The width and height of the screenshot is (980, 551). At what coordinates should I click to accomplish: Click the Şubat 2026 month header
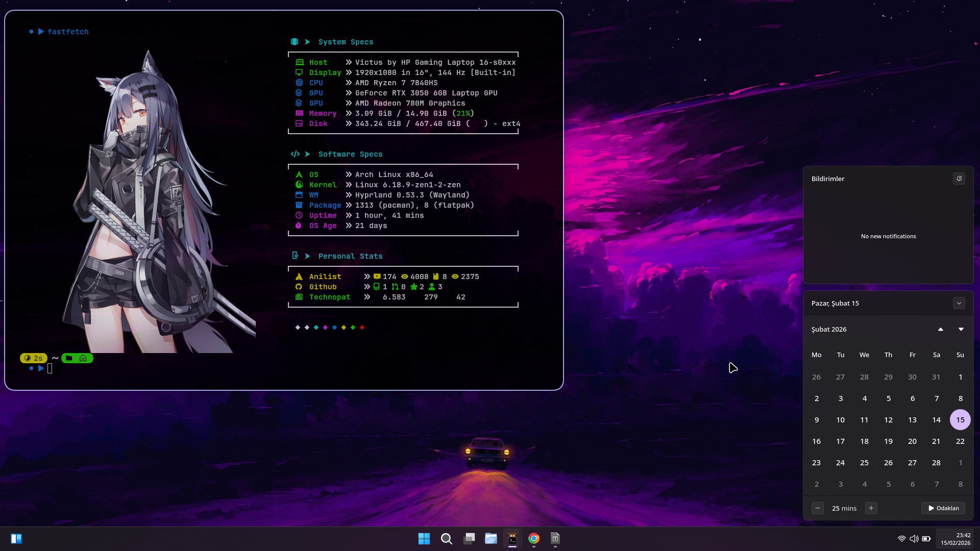coord(829,329)
